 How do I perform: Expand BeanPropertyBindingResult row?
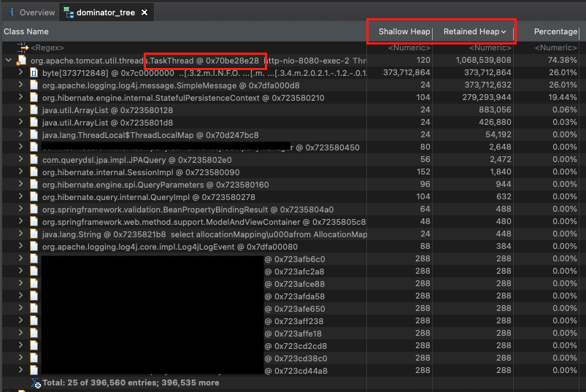coord(21,209)
